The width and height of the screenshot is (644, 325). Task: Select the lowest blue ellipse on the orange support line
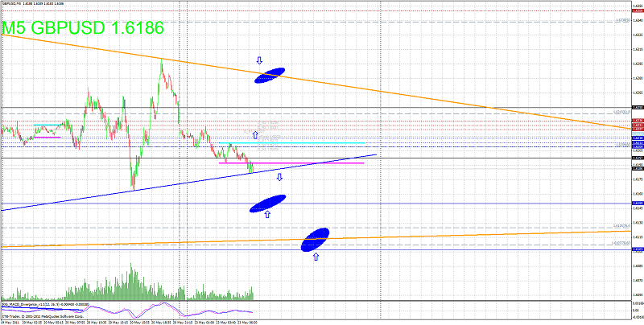(x=316, y=239)
